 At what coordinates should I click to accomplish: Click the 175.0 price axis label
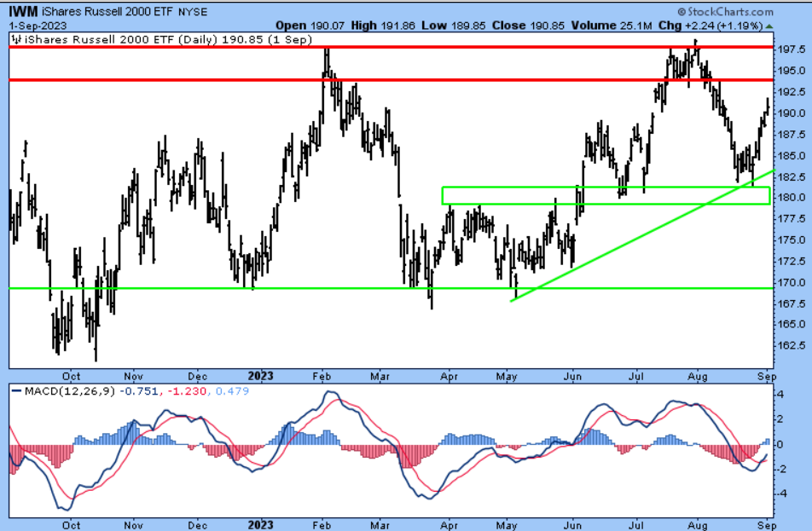point(792,240)
